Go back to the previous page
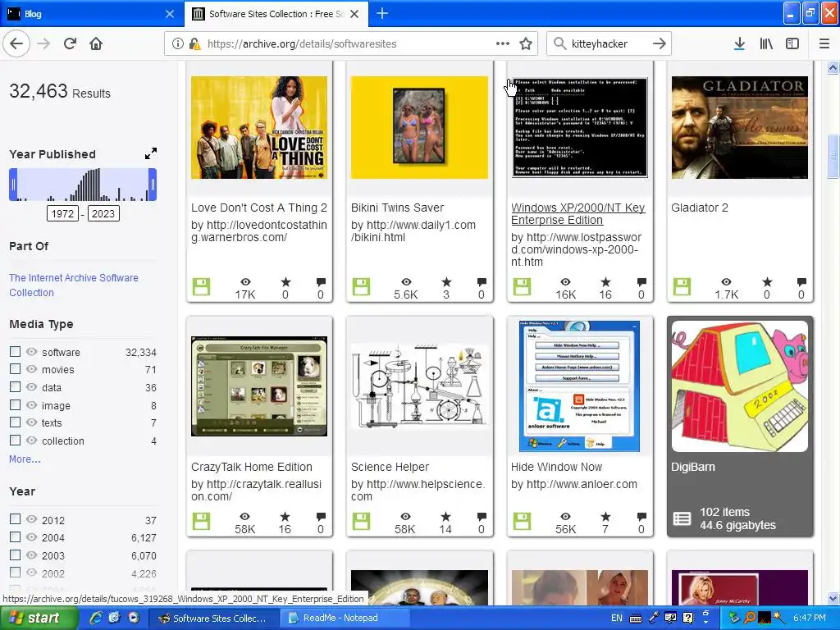The width and height of the screenshot is (840, 630). click(16, 43)
